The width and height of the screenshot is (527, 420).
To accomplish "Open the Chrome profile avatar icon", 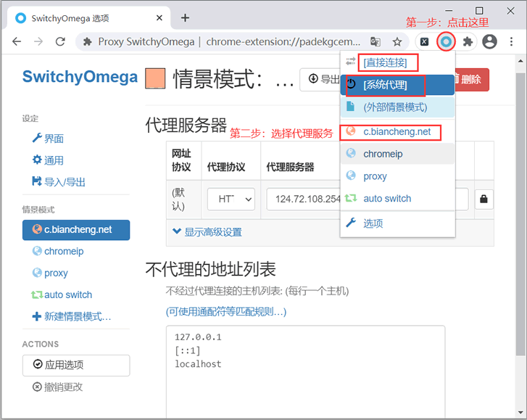I will pos(489,42).
